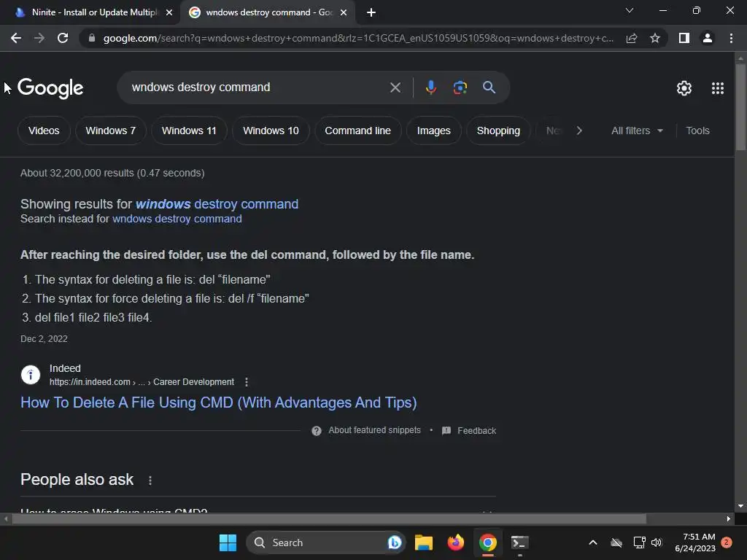
Task: Open Chrome three-dot menu
Action: pyautogui.click(x=731, y=38)
